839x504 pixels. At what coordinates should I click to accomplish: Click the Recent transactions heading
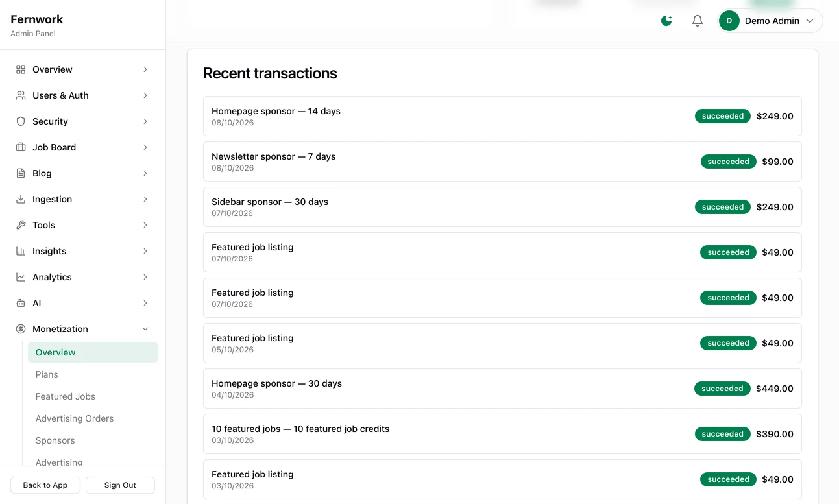pyautogui.click(x=270, y=73)
